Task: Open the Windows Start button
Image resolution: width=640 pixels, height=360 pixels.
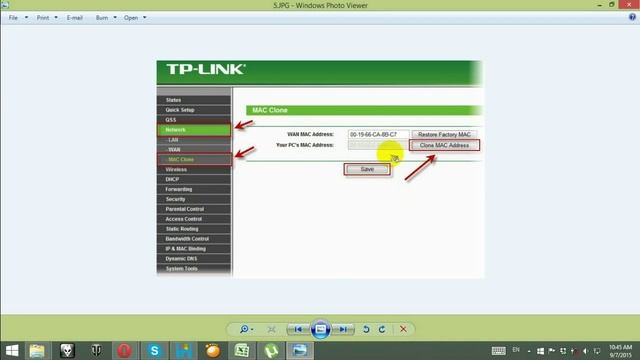Action: 12,351
